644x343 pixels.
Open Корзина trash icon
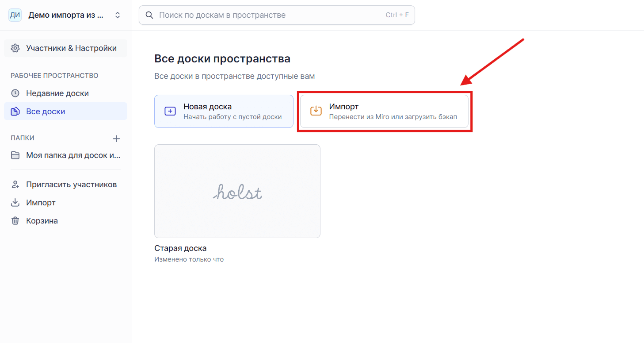(x=15, y=221)
